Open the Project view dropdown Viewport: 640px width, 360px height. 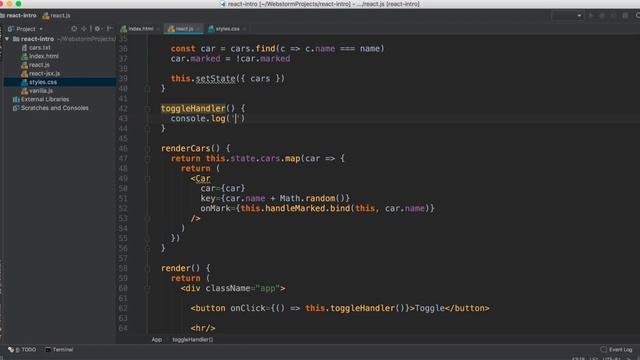41,29
